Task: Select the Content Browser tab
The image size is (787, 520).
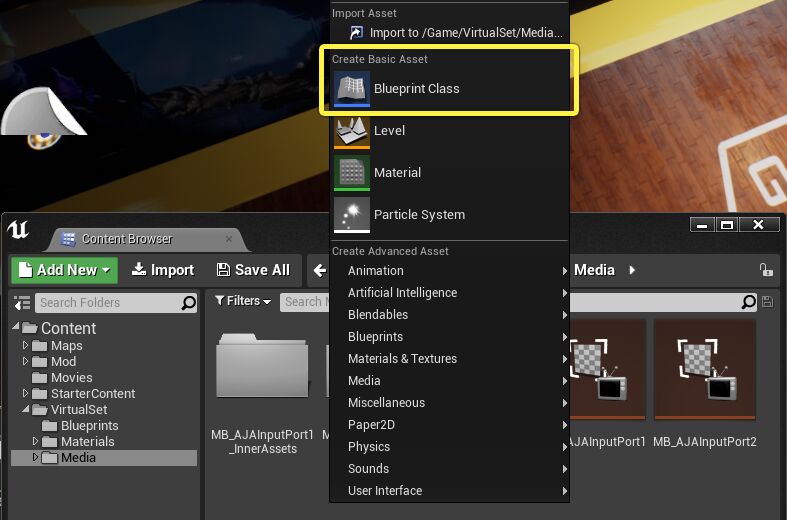Action: click(146, 239)
